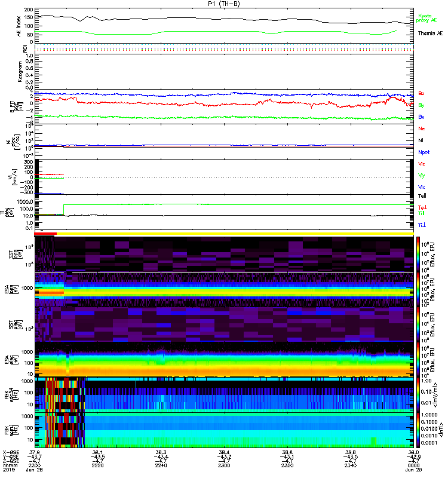Select the blue "Ti⊥" temperature legend label

(x=422, y=225)
